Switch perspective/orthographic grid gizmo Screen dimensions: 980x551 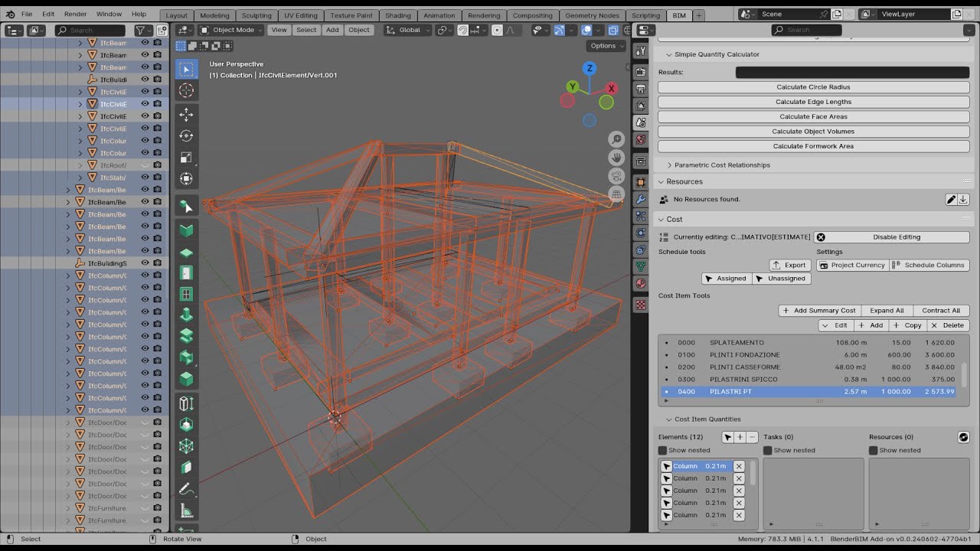tap(616, 194)
